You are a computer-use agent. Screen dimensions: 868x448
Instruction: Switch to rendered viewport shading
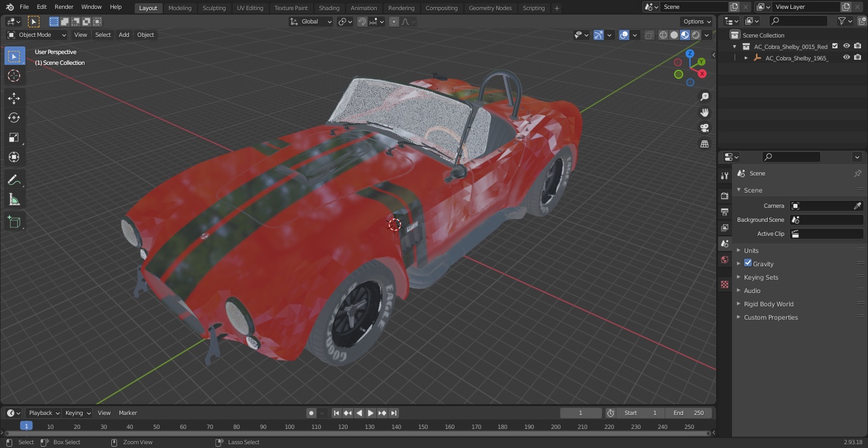[696, 35]
